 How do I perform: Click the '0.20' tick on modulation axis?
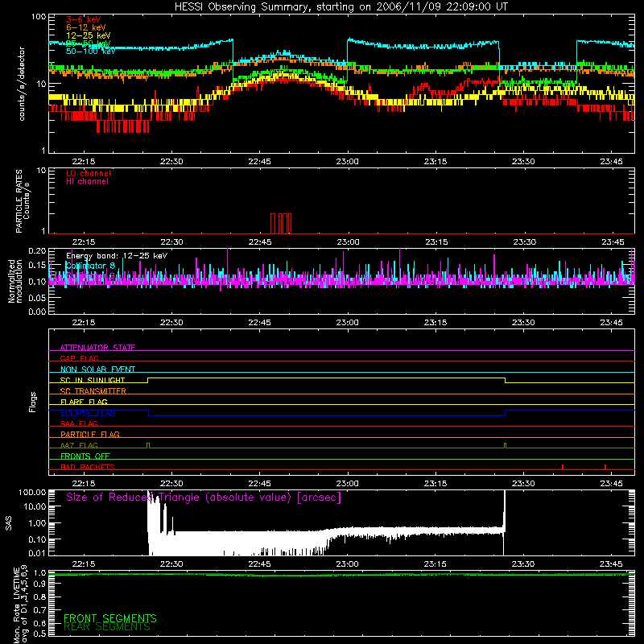click(37, 250)
